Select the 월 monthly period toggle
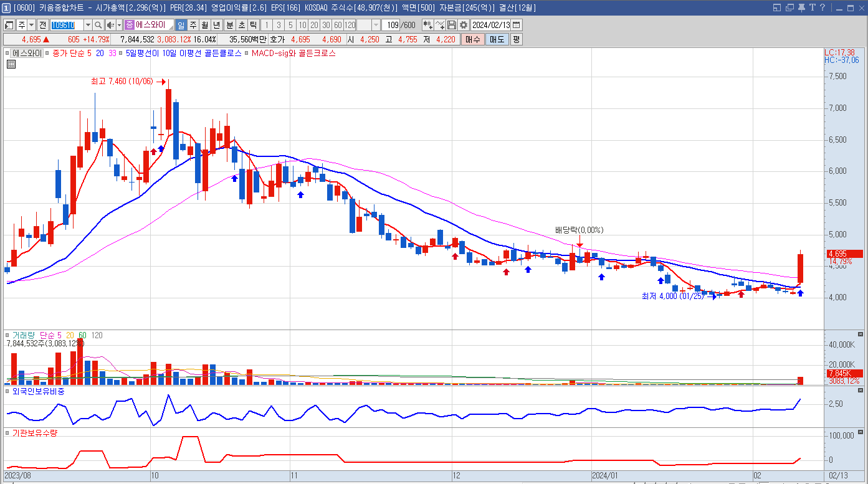 click(x=204, y=25)
